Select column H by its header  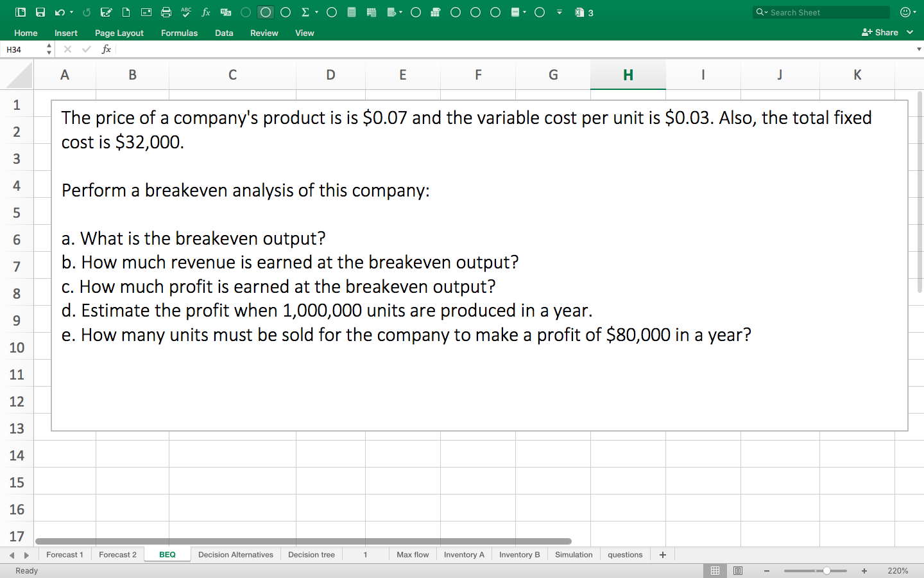tap(628, 75)
